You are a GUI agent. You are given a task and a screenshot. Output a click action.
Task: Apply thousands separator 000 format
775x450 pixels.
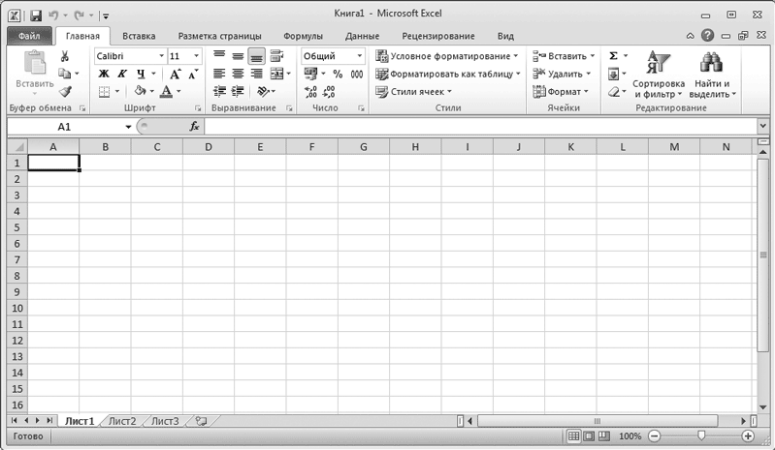[x=356, y=74]
